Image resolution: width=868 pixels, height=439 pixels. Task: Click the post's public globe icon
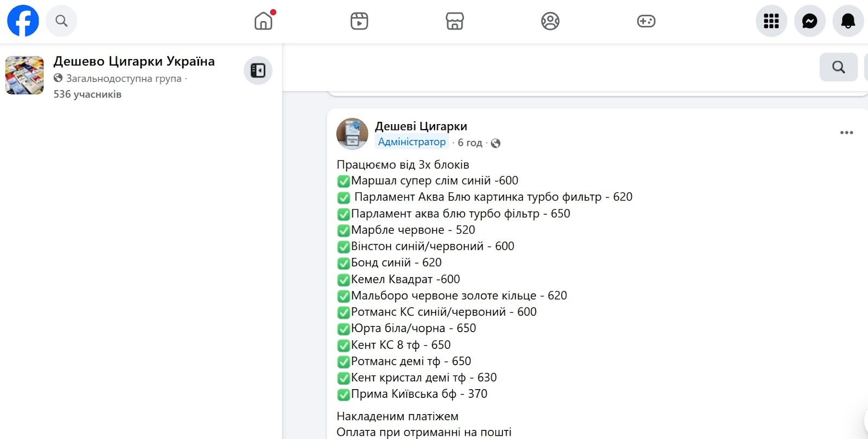(x=495, y=143)
